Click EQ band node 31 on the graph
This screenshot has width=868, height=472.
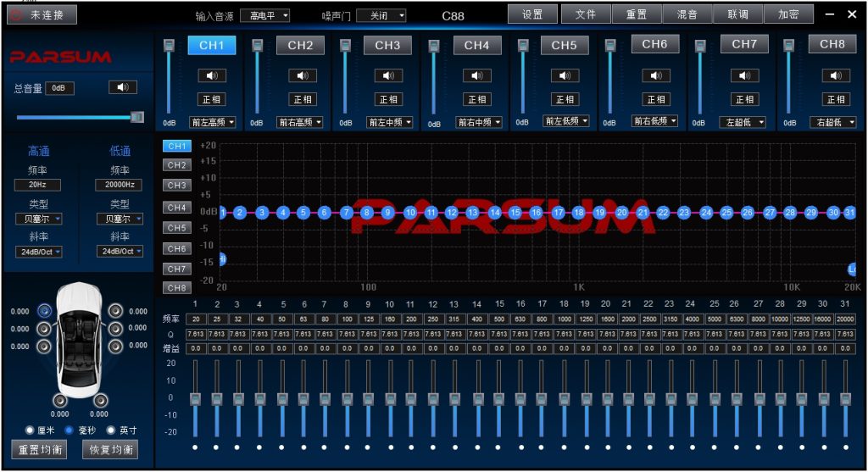[x=849, y=212]
